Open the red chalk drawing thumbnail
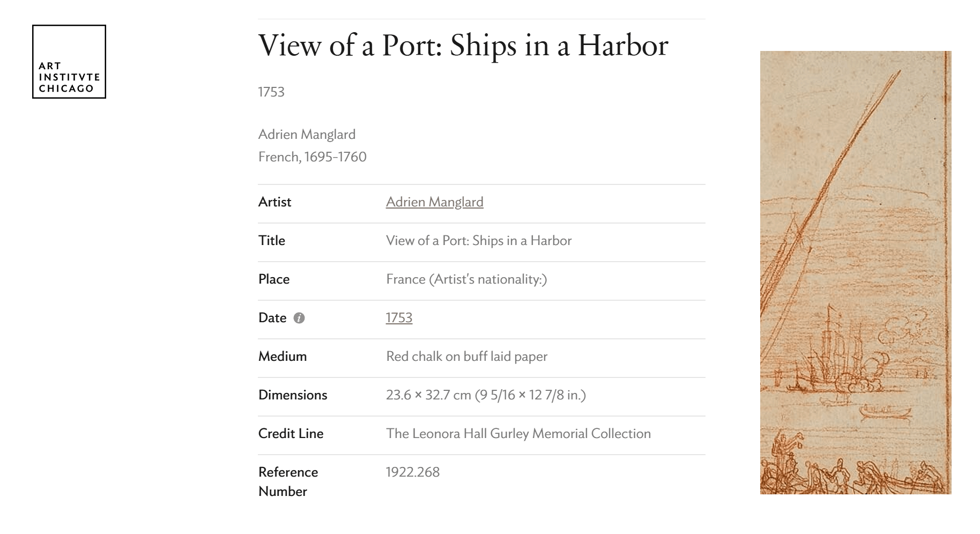 (855, 272)
